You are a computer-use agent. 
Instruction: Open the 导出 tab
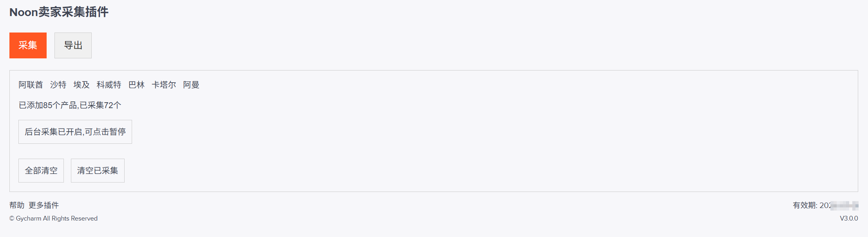point(73,45)
